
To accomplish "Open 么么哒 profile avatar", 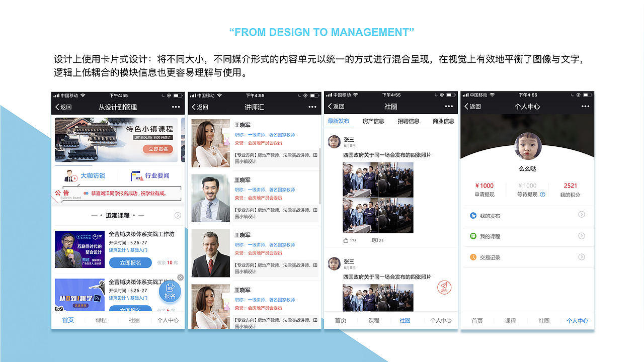I will click(x=527, y=147).
